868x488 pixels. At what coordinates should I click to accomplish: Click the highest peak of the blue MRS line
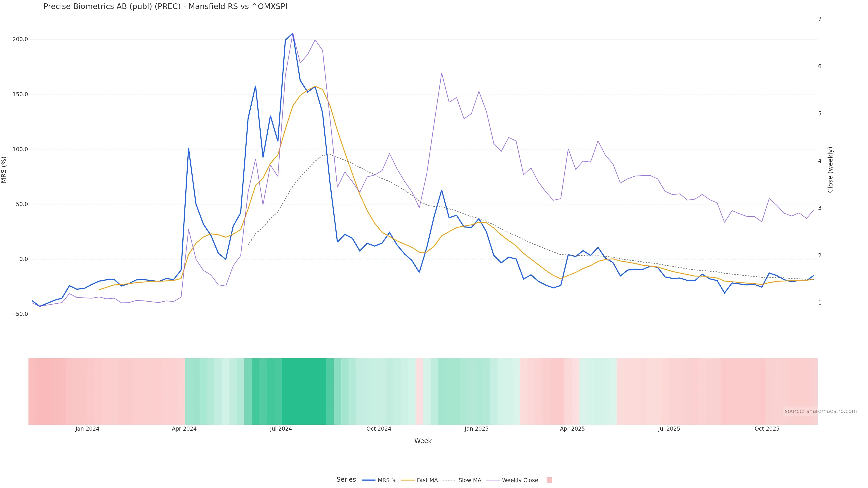[292, 33]
